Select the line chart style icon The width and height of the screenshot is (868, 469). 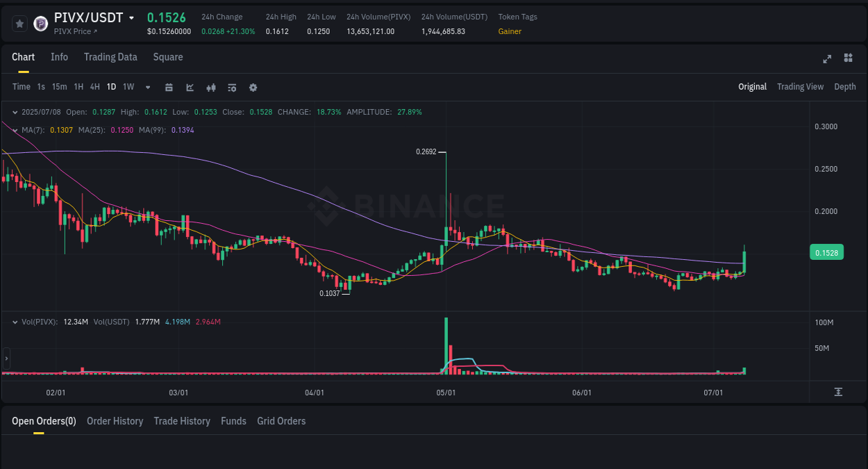[189, 87]
